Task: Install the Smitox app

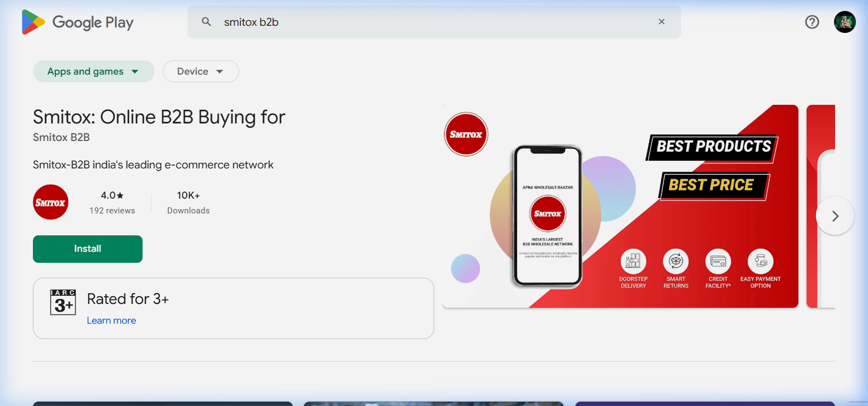Action: pos(88,249)
